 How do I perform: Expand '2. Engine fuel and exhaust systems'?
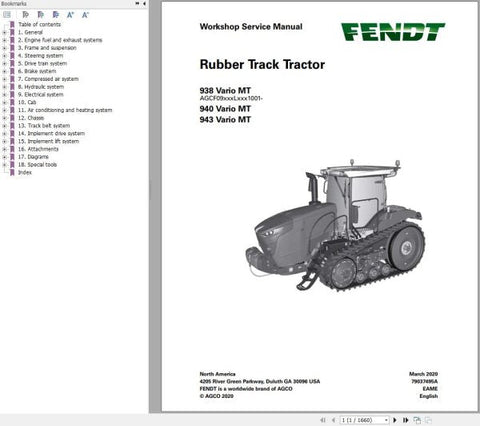tap(4, 40)
